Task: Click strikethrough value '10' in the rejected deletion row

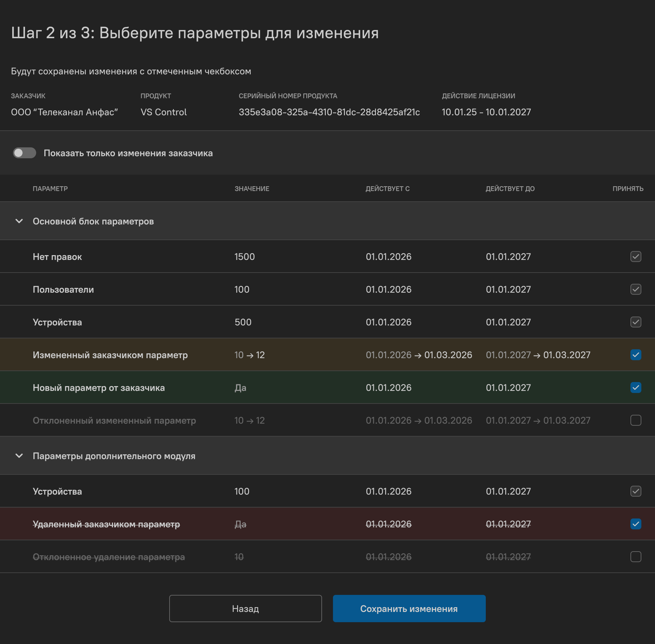Action: [x=239, y=557]
